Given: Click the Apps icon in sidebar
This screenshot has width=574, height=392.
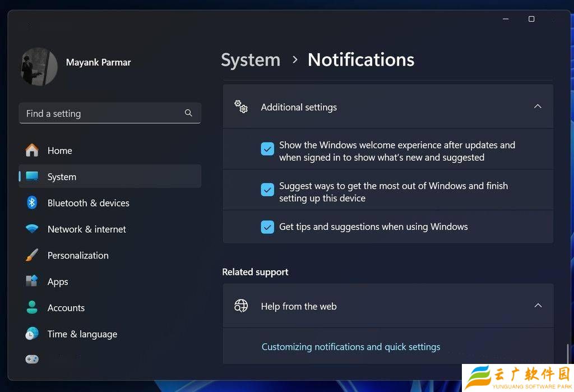Looking at the screenshot, I should coord(32,282).
